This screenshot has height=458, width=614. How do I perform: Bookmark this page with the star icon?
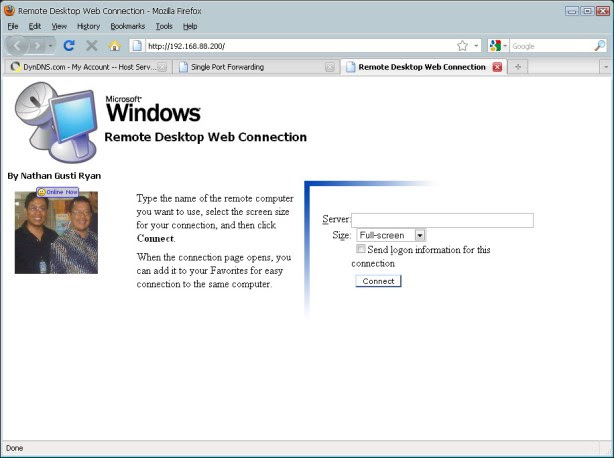(x=462, y=46)
